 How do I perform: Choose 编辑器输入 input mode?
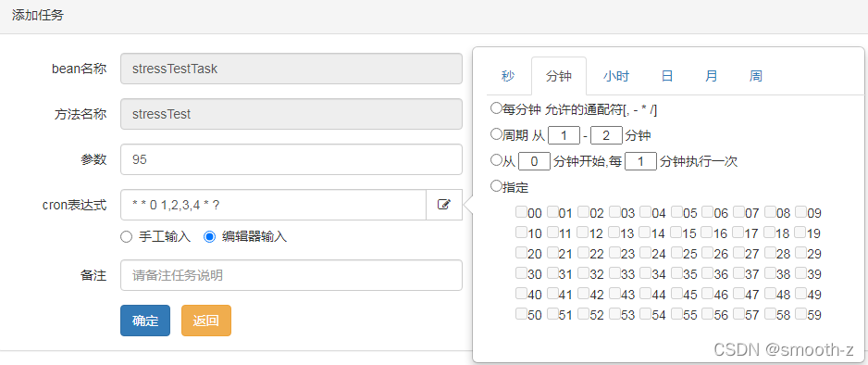click(x=209, y=237)
